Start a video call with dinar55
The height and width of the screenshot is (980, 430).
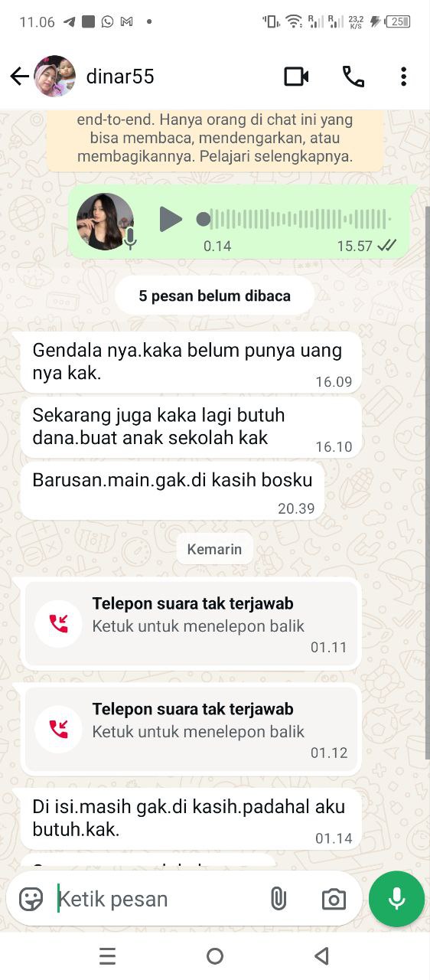coord(296,77)
